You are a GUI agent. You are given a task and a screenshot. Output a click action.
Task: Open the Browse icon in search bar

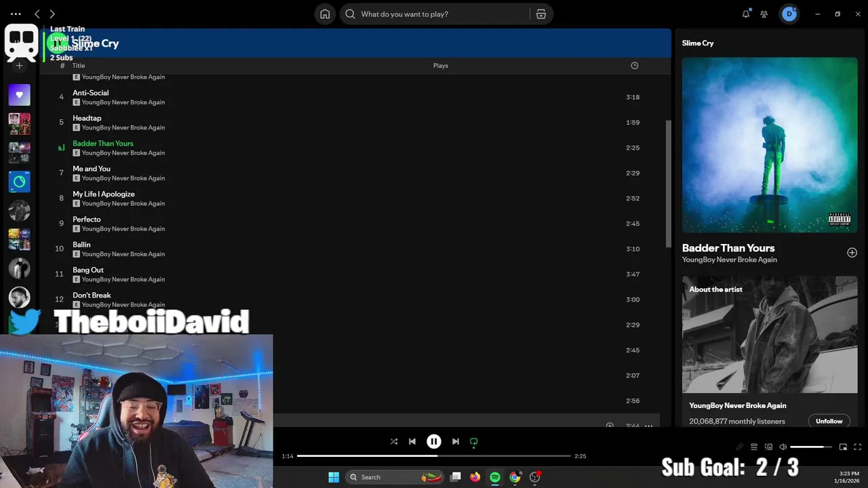tap(540, 14)
